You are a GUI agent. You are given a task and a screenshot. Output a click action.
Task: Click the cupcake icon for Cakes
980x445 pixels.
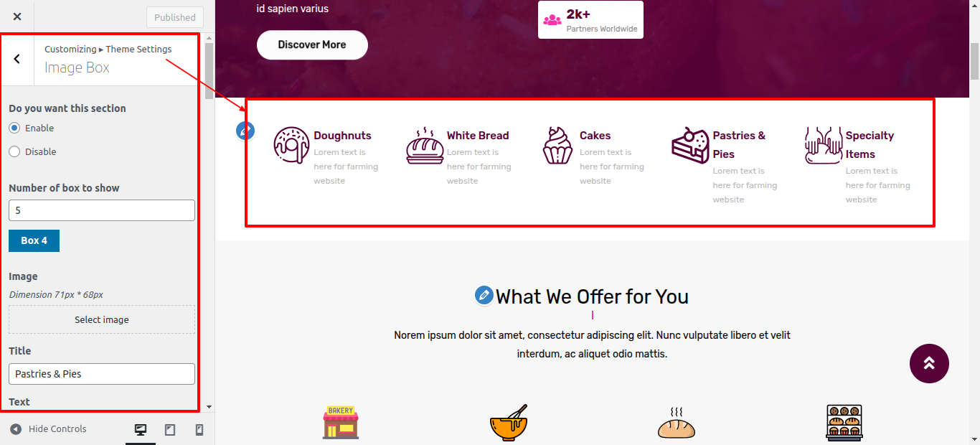(x=557, y=145)
